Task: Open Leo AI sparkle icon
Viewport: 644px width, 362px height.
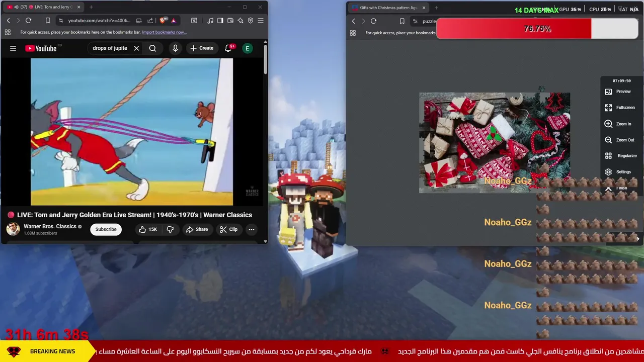Action: click(240, 21)
